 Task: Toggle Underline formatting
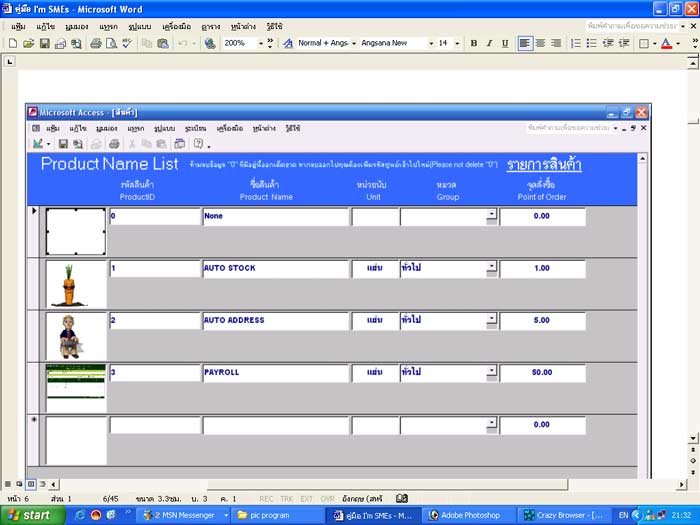pyautogui.click(x=505, y=44)
